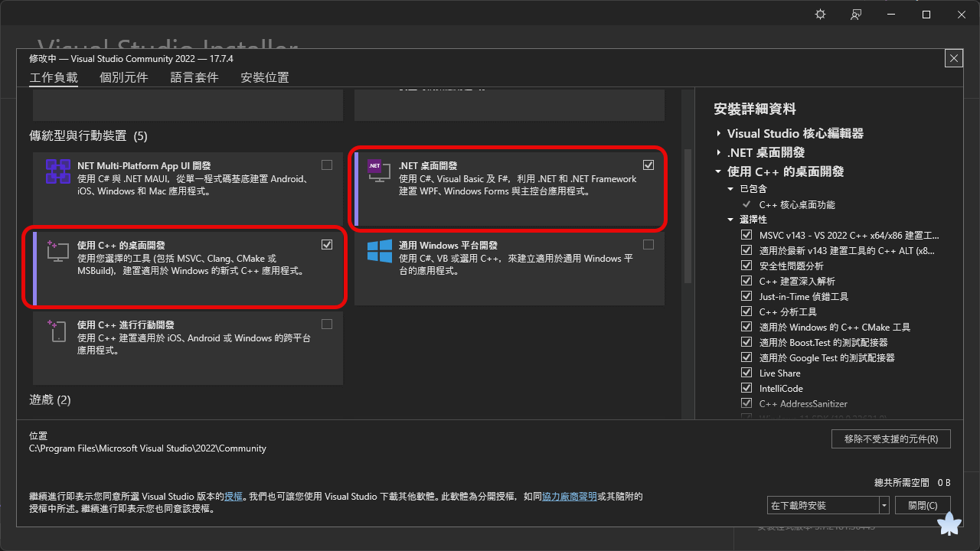The image size is (980, 551).
Task: Collapse the 已包含 section
Action: click(x=731, y=188)
